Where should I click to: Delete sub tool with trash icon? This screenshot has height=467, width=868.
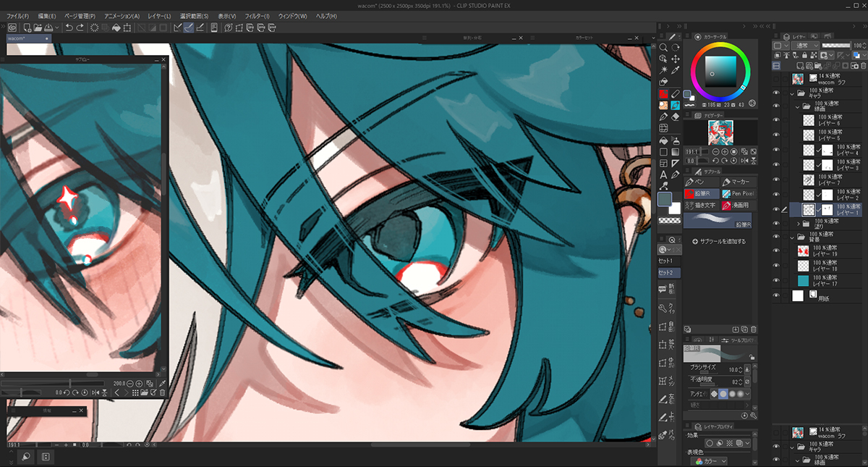[x=754, y=329]
